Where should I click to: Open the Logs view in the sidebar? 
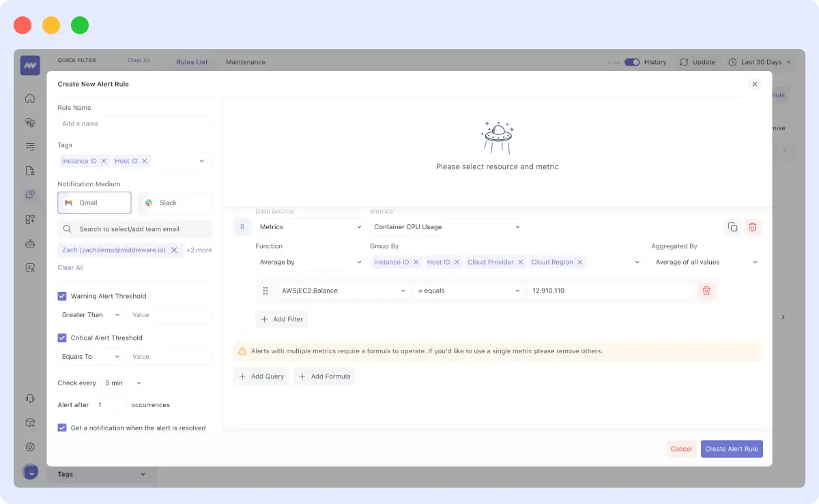coord(29,147)
